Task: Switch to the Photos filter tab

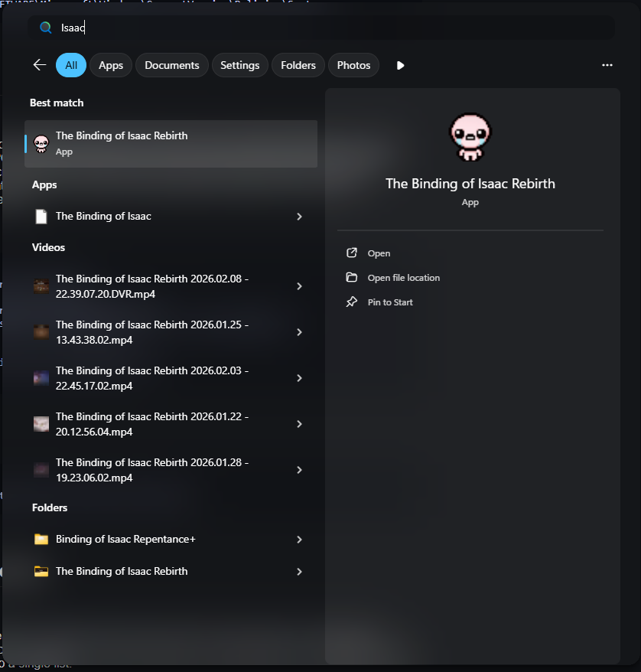Action: [x=353, y=65]
